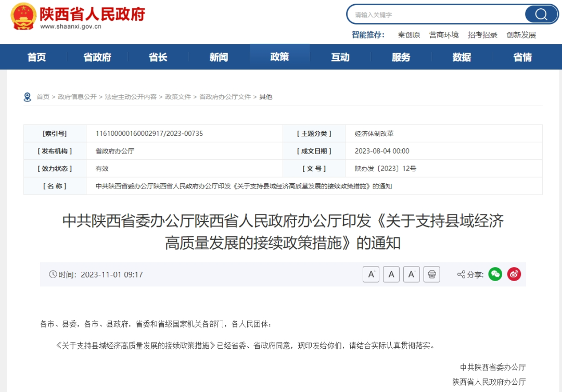
Task: Open the 营商环境 recommended link
Action: pyautogui.click(x=444, y=35)
